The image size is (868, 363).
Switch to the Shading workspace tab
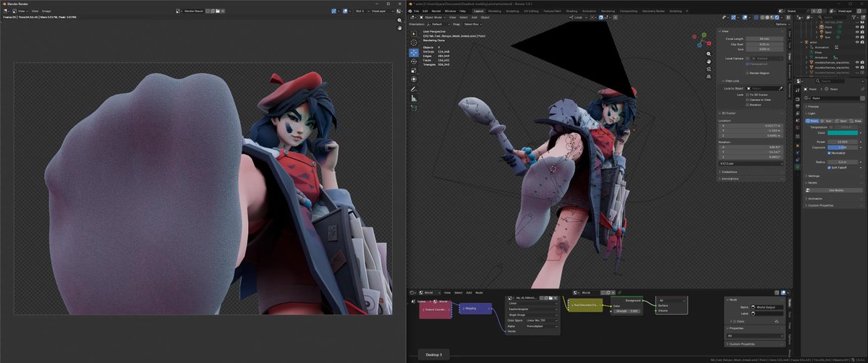point(571,11)
